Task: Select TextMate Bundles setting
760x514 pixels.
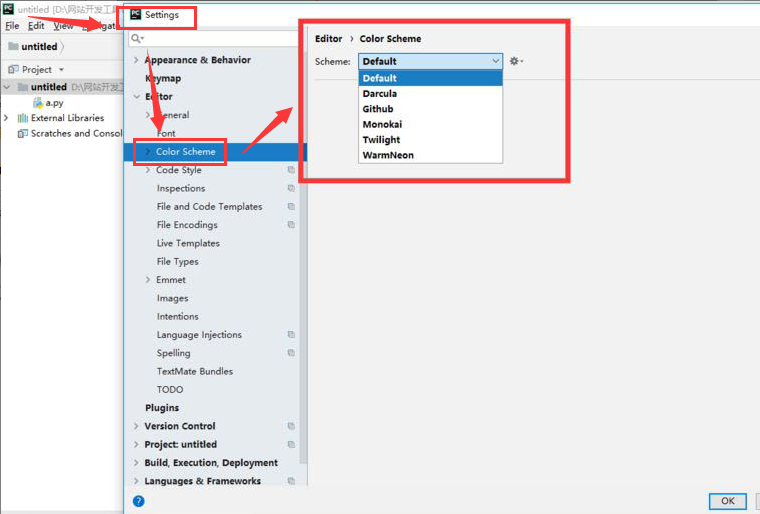Action: click(195, 371)
